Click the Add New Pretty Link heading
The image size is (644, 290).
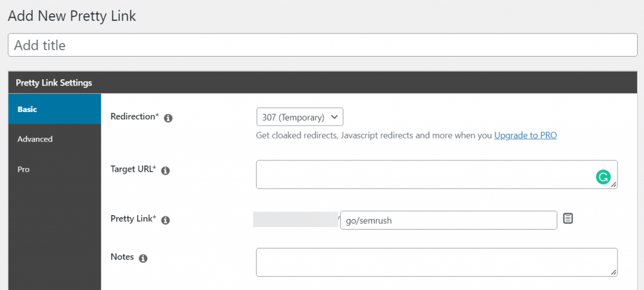72,16
